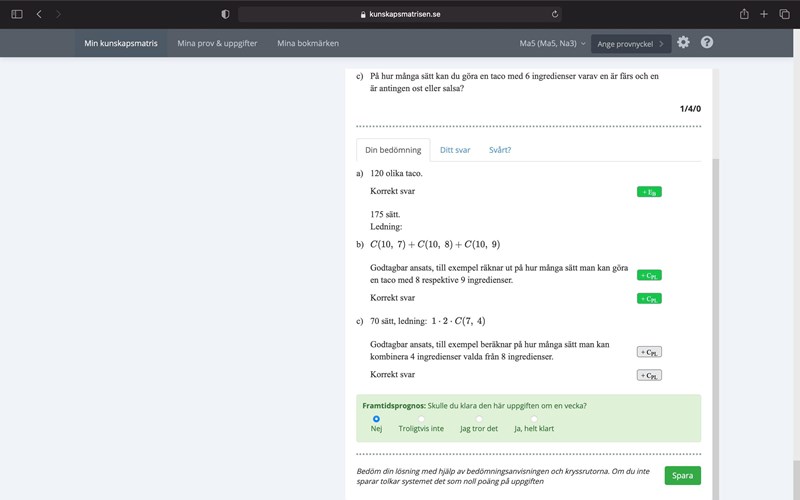Toggle unselected +C_PL point for part c ansats
This screenshot has height=500, width=800.
pos(649,351)
